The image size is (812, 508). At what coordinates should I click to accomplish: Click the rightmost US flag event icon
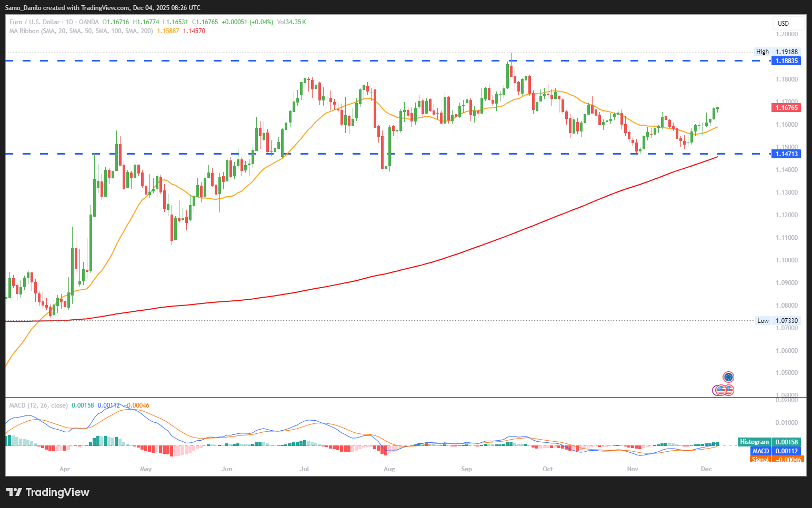click(729, 390)
